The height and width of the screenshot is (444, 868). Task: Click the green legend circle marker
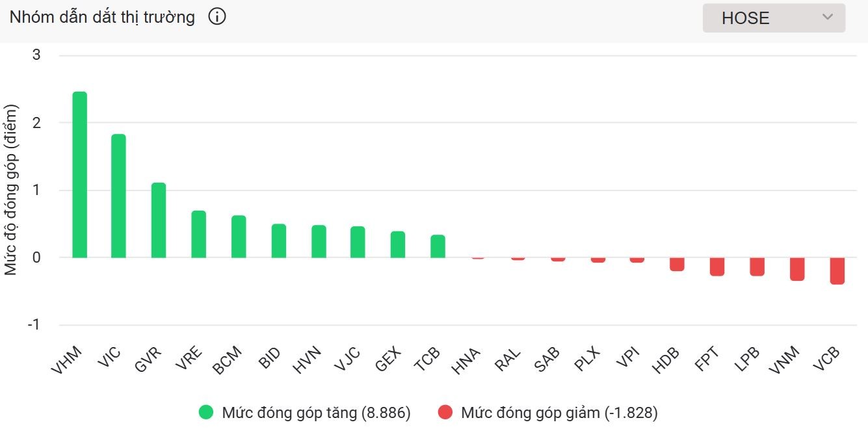click(206, 413)
